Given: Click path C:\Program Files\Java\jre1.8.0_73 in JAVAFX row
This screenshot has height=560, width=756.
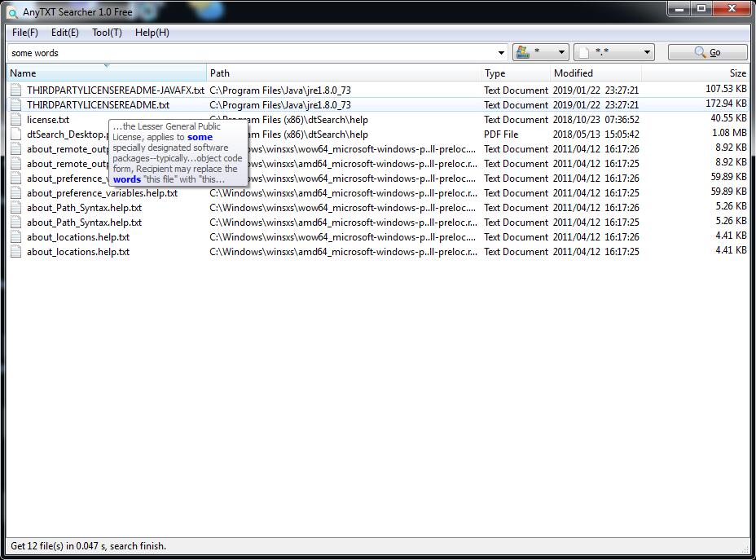Looking at the screenshot, I should (280, 90).
